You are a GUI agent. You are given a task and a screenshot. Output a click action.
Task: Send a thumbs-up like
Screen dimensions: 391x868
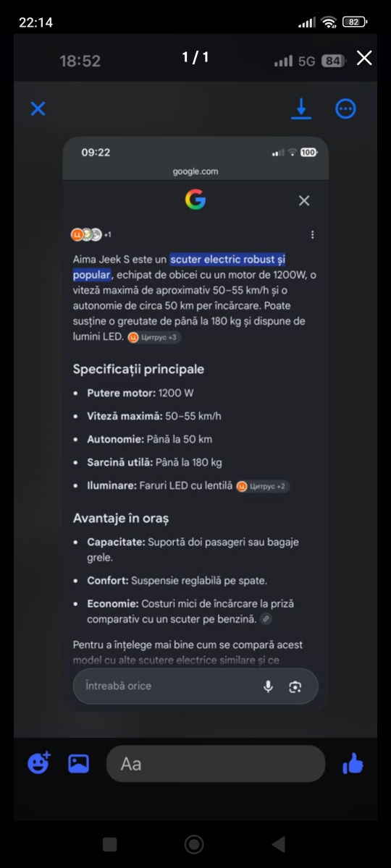click(353, 763)
